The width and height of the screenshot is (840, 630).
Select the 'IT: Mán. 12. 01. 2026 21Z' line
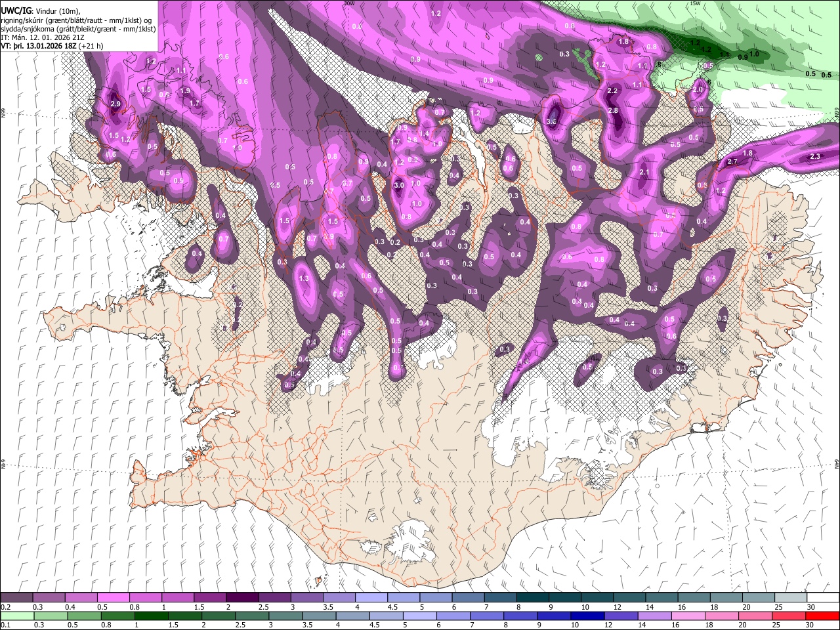click(43, 37)
